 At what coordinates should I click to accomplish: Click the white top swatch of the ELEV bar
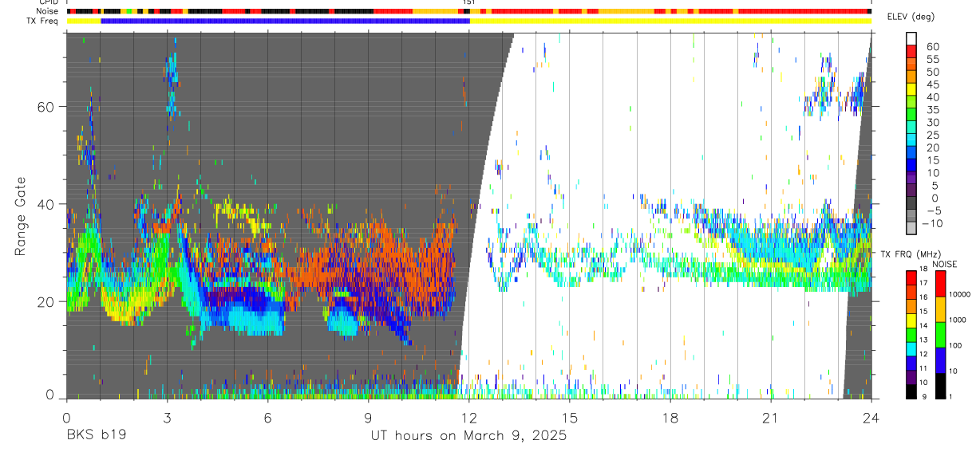911,39
